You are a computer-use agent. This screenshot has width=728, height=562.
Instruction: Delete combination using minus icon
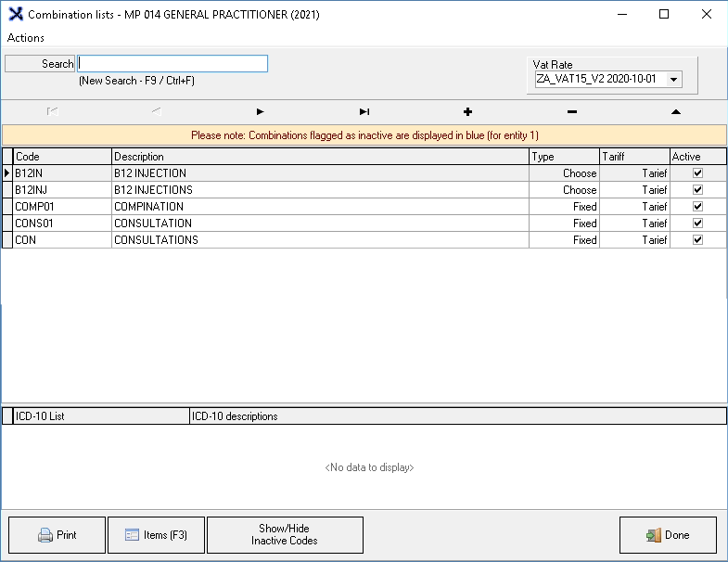click(571, 112)
